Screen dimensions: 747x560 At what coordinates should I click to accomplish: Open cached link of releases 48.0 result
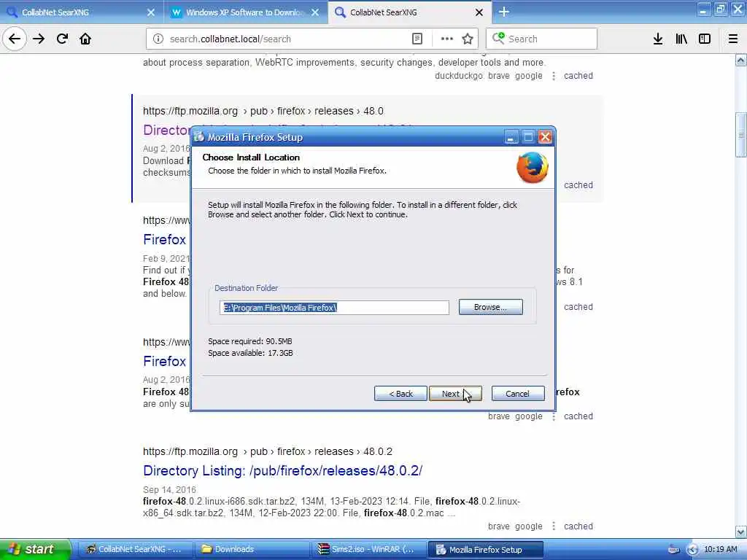[x=578, y=185]
